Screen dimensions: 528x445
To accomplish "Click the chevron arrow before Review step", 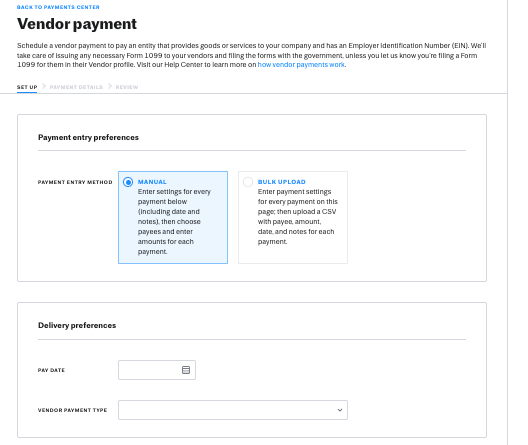I will tap(110, 87).
